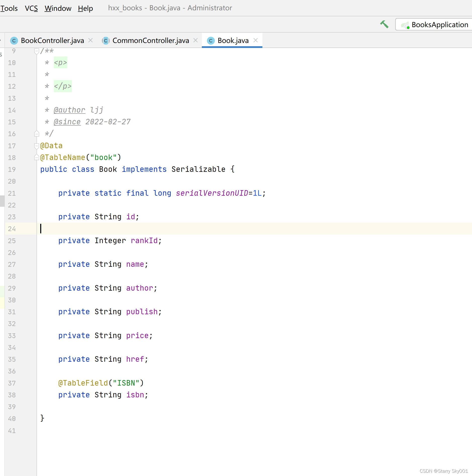Click the closing </p> tag in comment
This screenshot has height=476, width=472.
63,86
